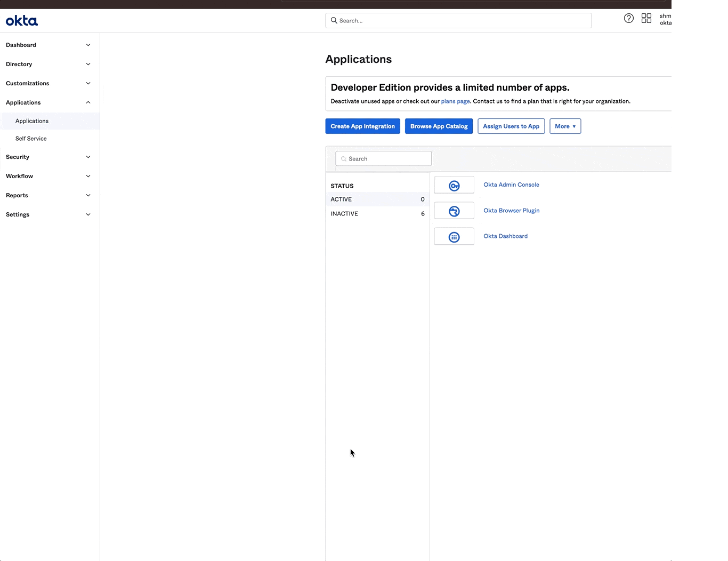This screenshot has height=561, width=728.
Task: Open Workflow in the sidebar
Action: (50, 176)
